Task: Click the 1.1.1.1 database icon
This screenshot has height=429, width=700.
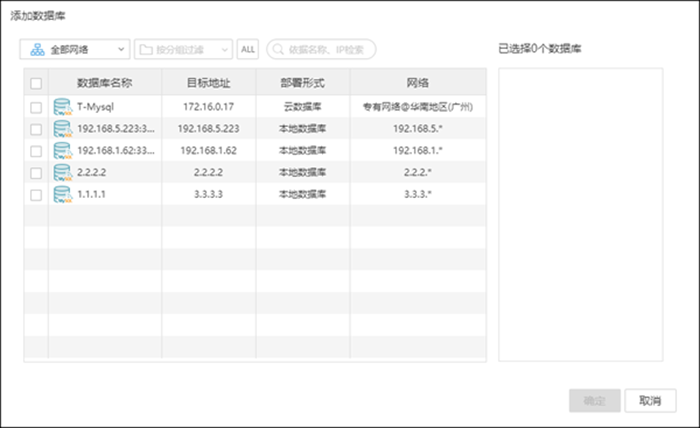Action: 63,195
